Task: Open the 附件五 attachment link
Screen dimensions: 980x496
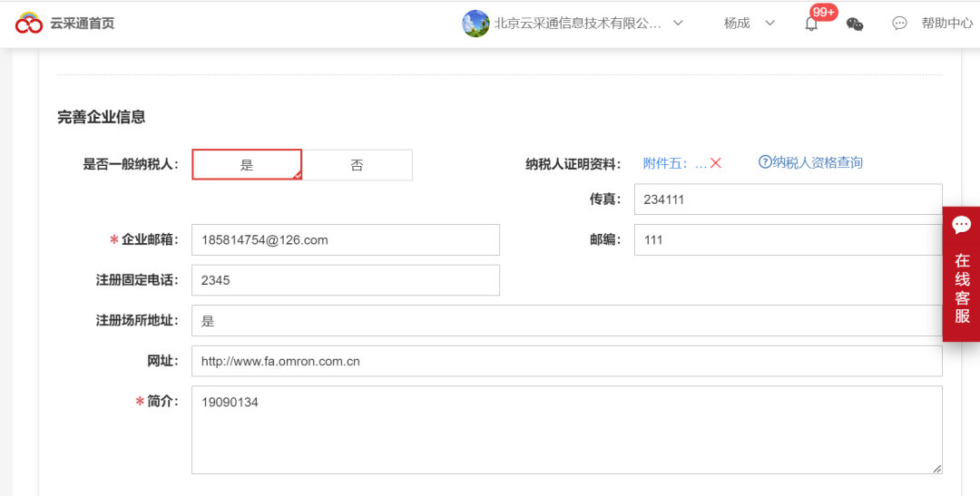Action: tap(674, 163)
